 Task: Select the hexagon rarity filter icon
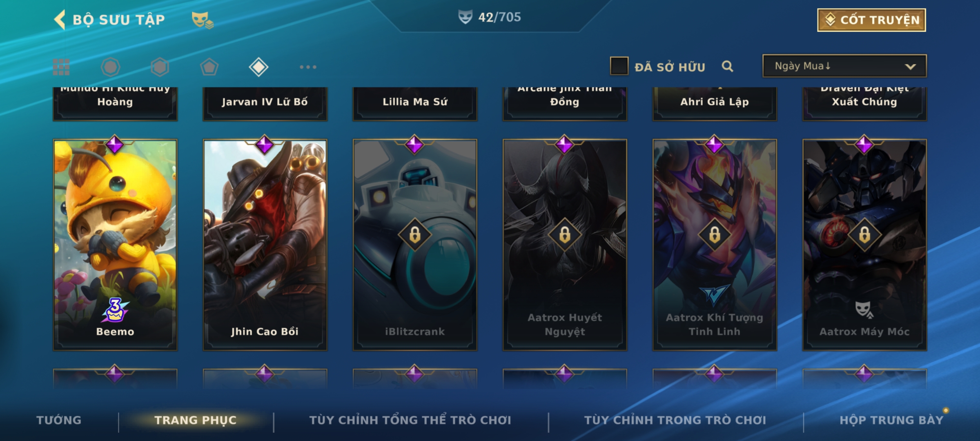(160, 67)
